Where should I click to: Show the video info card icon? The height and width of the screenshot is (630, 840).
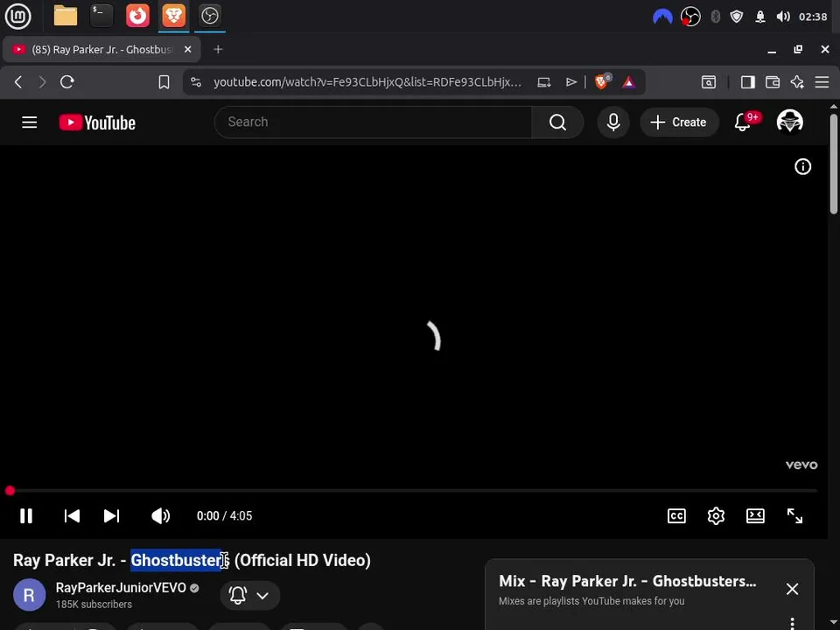pyautogui.click(x=802, y=166)
